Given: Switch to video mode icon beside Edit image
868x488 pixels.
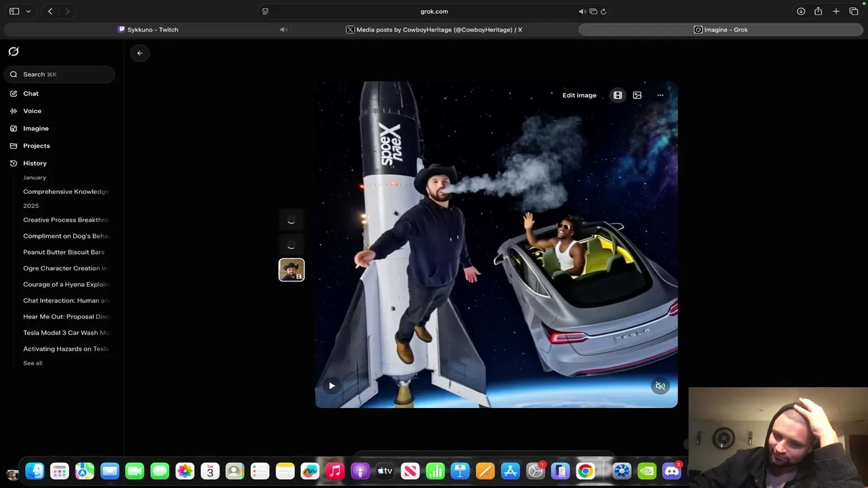Looking at the screenshot, I should [618, 96].
